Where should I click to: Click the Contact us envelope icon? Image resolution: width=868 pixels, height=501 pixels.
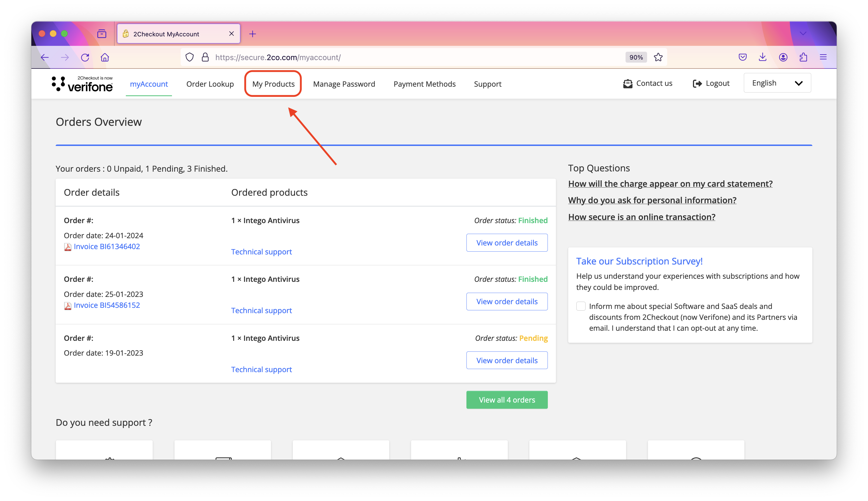pos(628,84)
